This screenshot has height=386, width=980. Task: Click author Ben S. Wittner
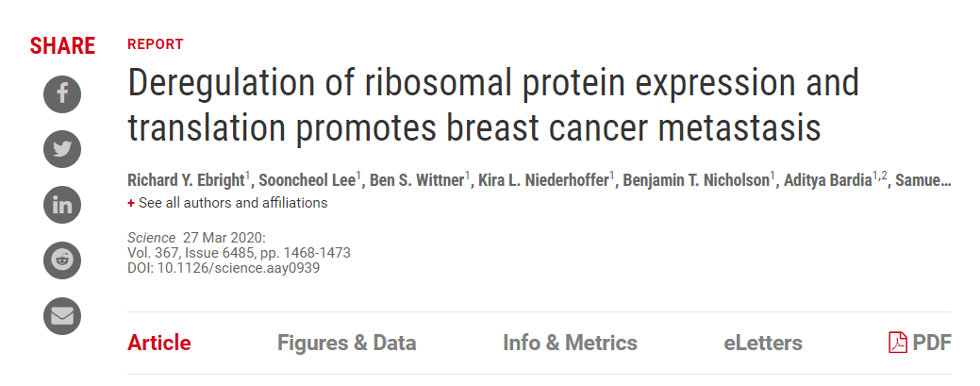419,180
